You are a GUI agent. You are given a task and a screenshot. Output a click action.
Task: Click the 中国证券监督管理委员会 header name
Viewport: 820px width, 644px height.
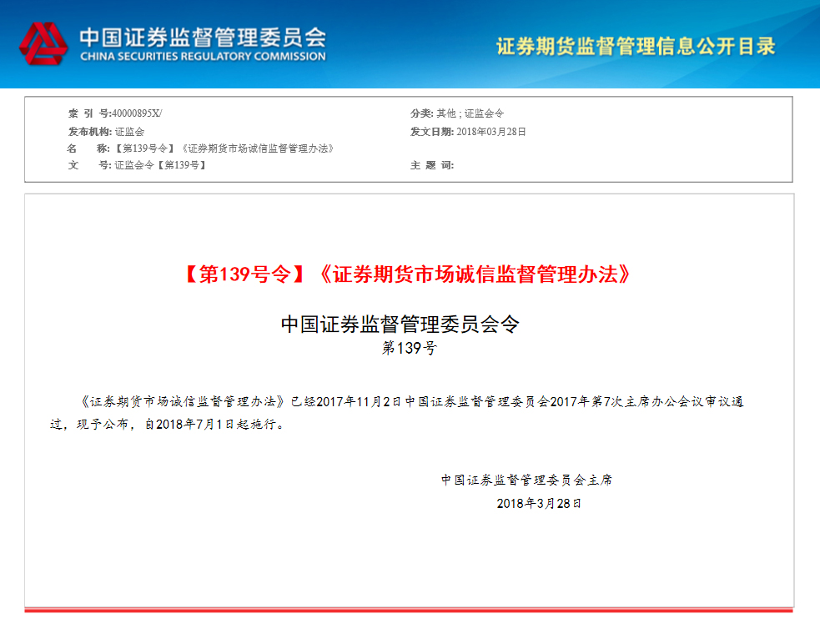(x=202, y=37)
